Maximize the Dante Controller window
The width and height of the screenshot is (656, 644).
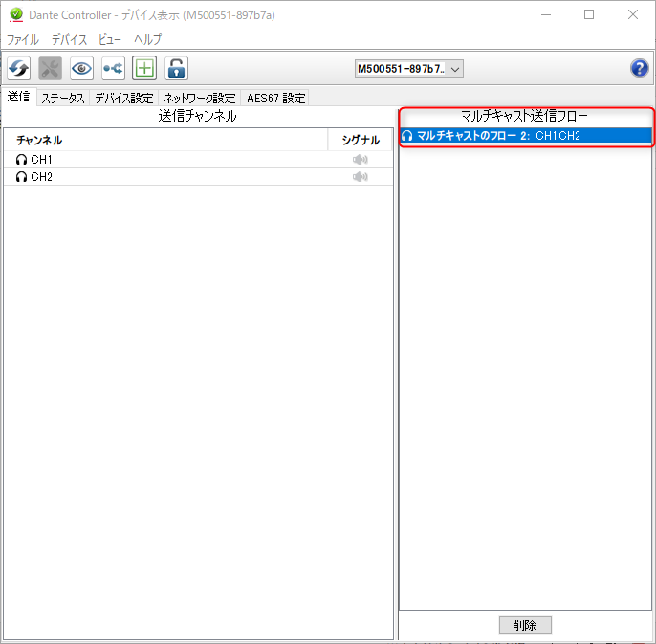[x=589, y=14]
